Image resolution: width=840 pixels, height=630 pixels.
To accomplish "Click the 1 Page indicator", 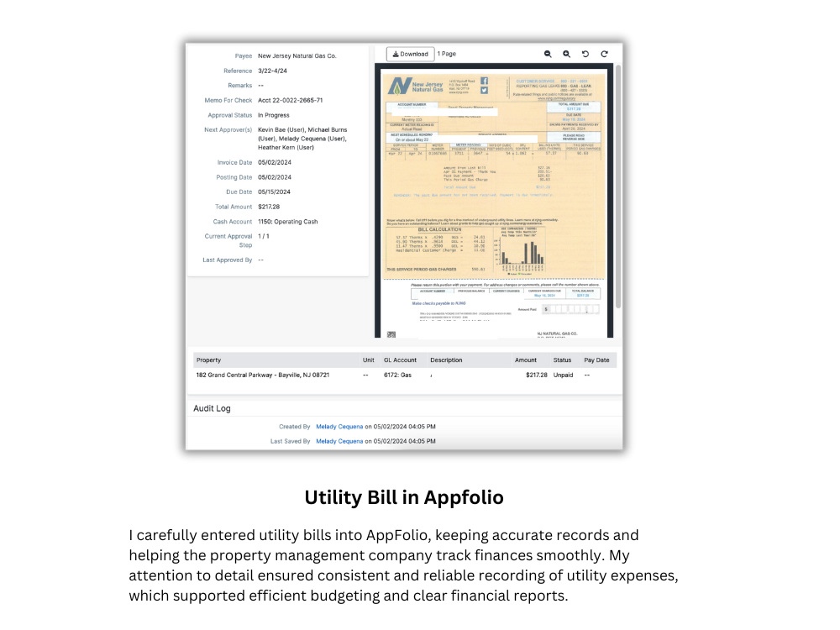I will [447, 54].
